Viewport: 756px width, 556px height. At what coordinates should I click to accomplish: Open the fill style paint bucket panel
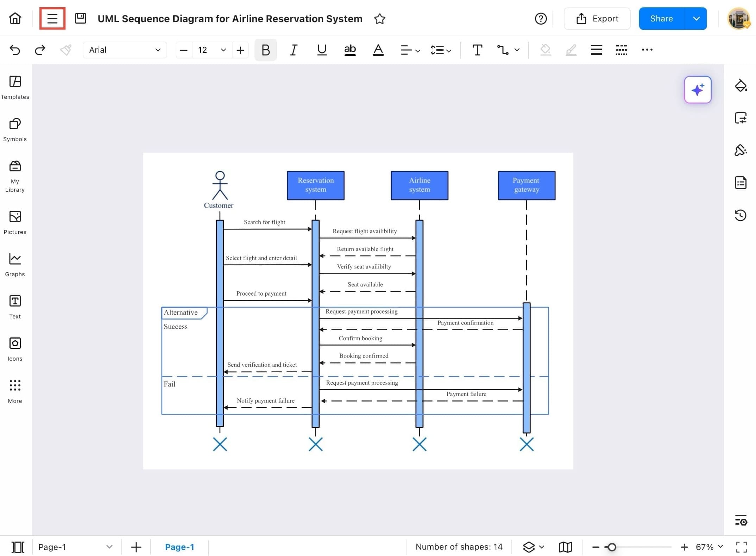741,86
